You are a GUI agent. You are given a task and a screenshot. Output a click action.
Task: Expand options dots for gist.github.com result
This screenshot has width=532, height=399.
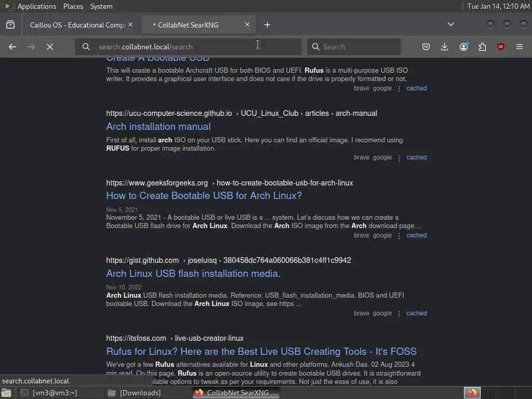pos(399,314)
